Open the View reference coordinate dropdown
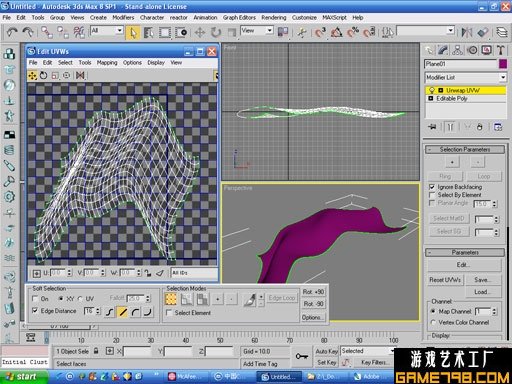This screenshot has width=512, height=384. pyautogui.click(x=257, y=31)
